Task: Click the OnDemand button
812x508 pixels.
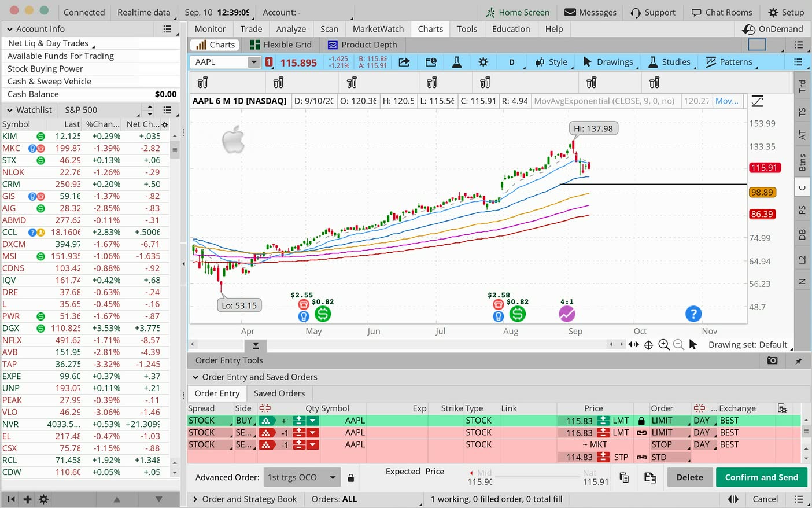Action: 773,29
